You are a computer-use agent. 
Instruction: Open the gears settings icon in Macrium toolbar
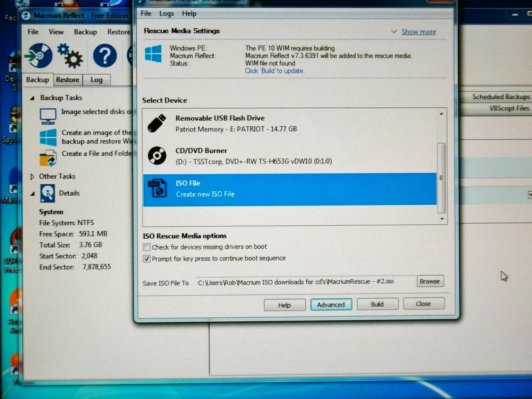point(70,56)
